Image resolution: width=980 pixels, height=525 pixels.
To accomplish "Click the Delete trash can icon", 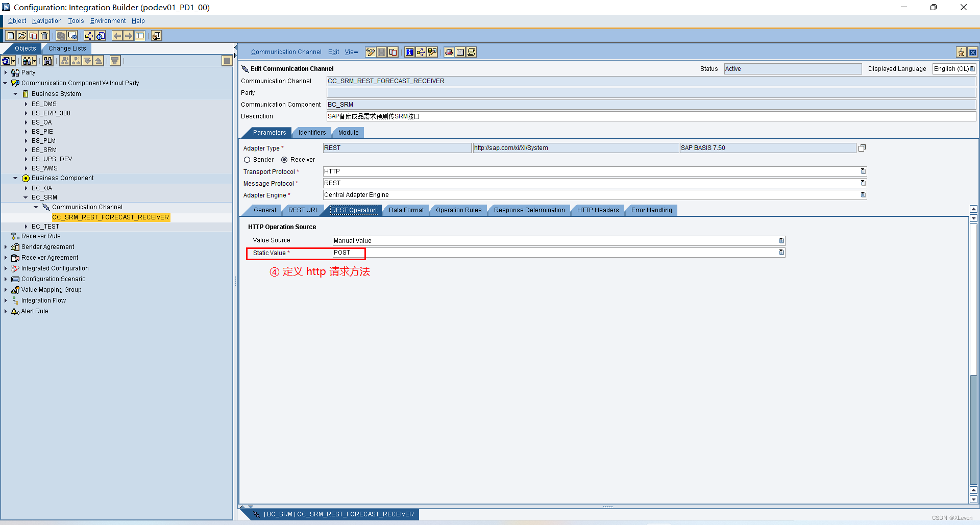I will (44, 36).
